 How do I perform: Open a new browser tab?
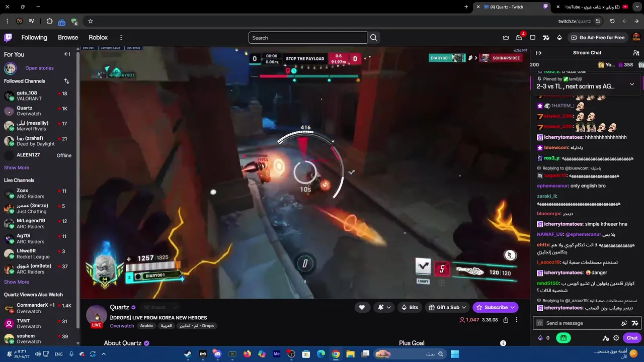coord(466,7)
